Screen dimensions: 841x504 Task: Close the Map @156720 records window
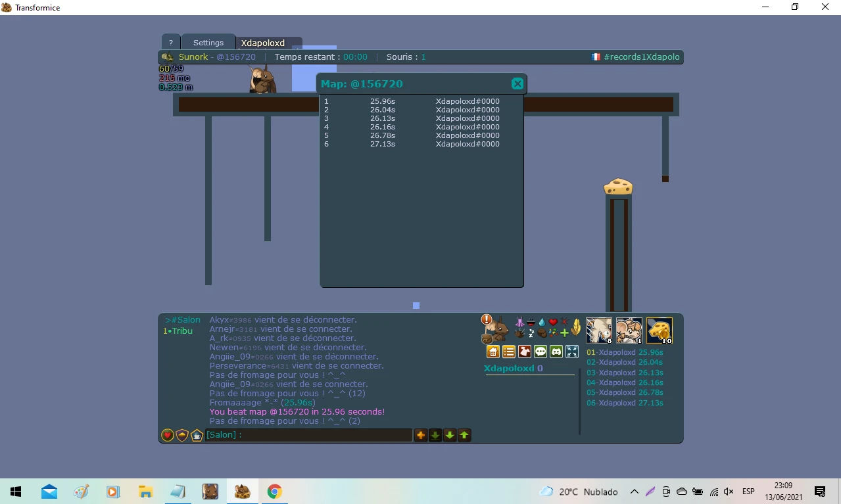click(x=517, y=83)
